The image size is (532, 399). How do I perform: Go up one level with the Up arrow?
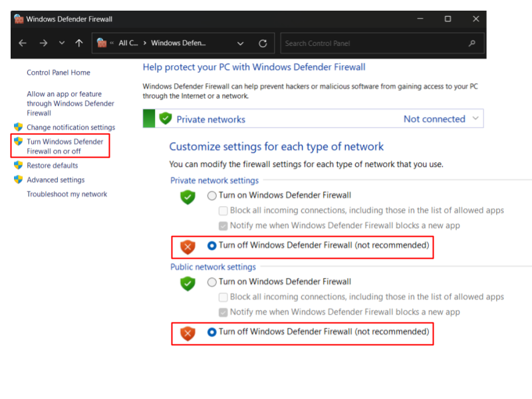(x=79, y=43)
